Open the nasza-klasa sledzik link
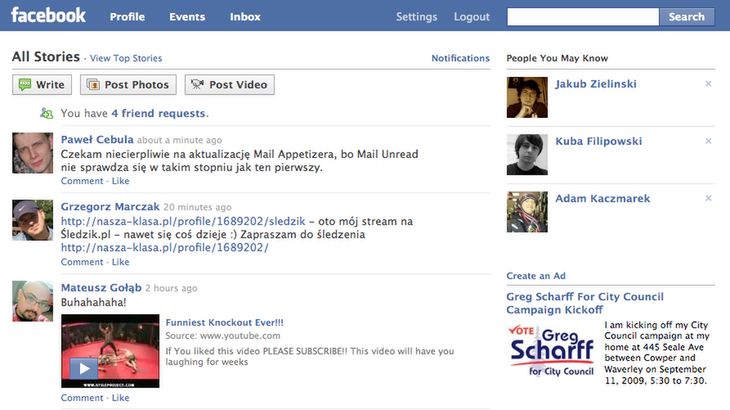The image size is (730, 410). pyautogui.click(x=183, y=221)
